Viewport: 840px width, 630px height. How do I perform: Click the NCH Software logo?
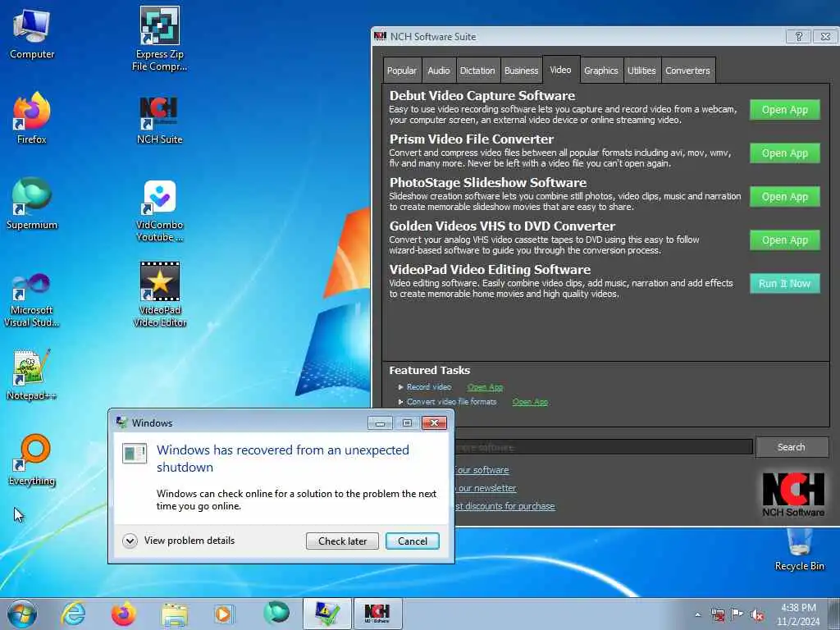tap(793, 495)
